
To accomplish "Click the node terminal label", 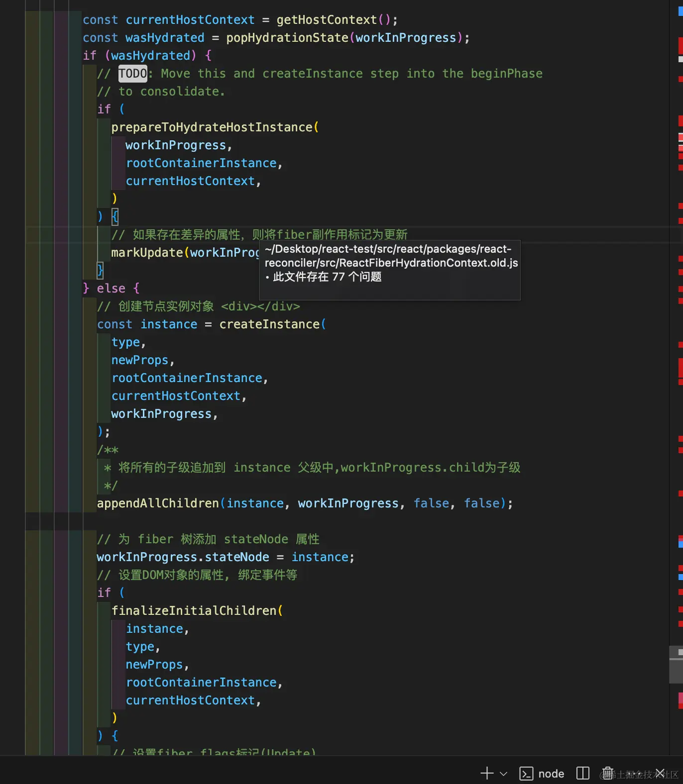I will click(x=551, y=774).
